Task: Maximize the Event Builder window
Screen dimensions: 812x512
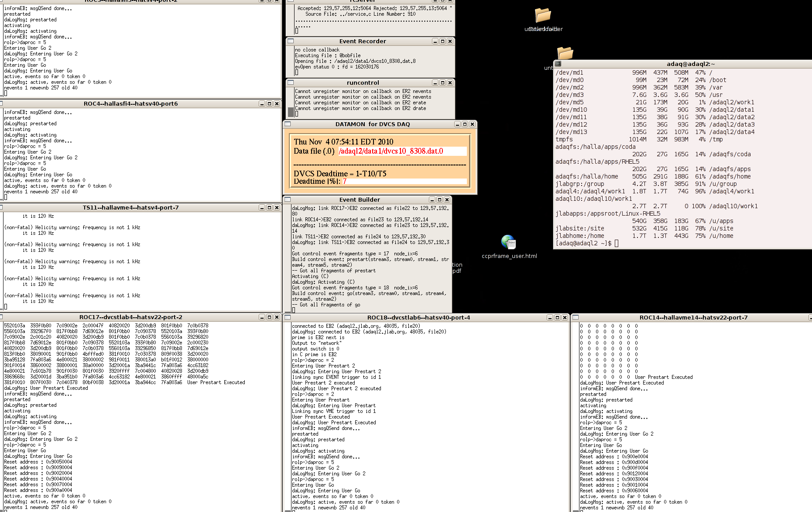Action: tap(439, 199)
